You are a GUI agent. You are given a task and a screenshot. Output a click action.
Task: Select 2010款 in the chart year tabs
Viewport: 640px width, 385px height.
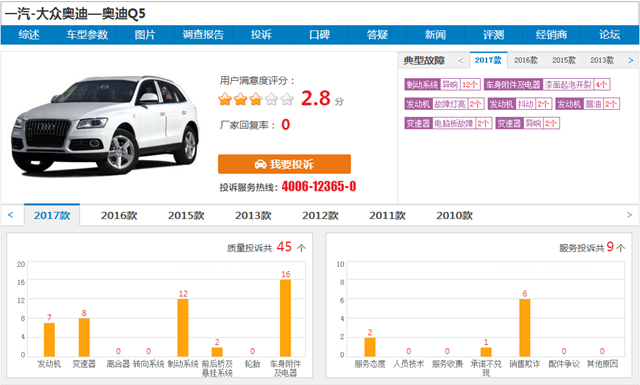click(x=454, y=216)
